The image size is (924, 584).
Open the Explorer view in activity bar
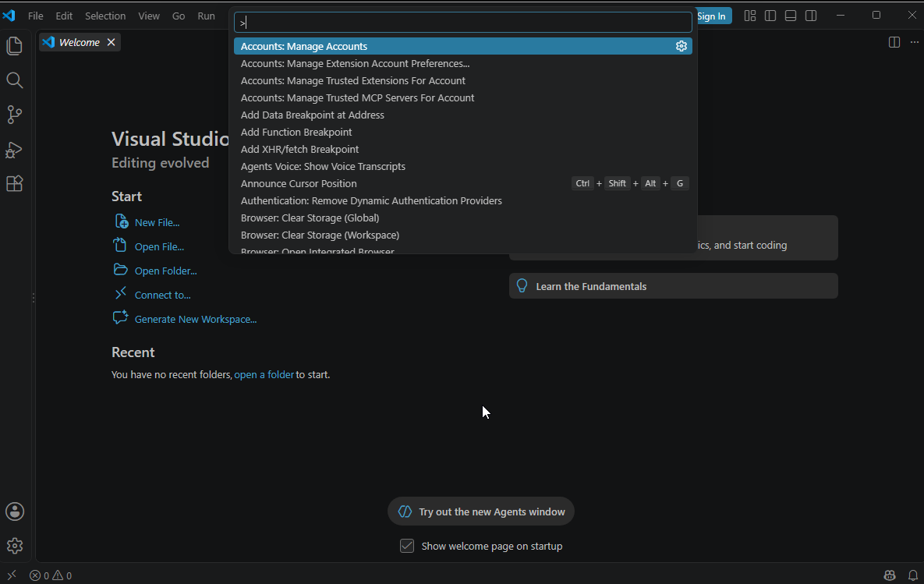[15, 46]
